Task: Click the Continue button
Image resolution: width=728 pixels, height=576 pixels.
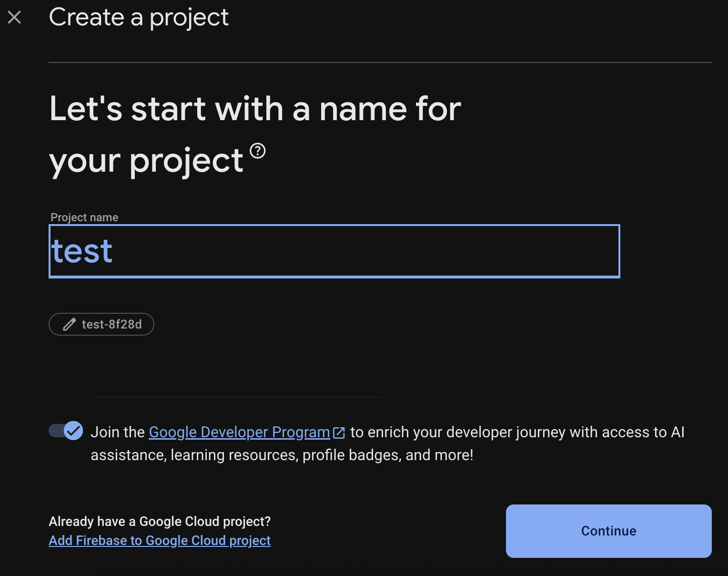Action: pyautogui.click(x=608, y=531)
